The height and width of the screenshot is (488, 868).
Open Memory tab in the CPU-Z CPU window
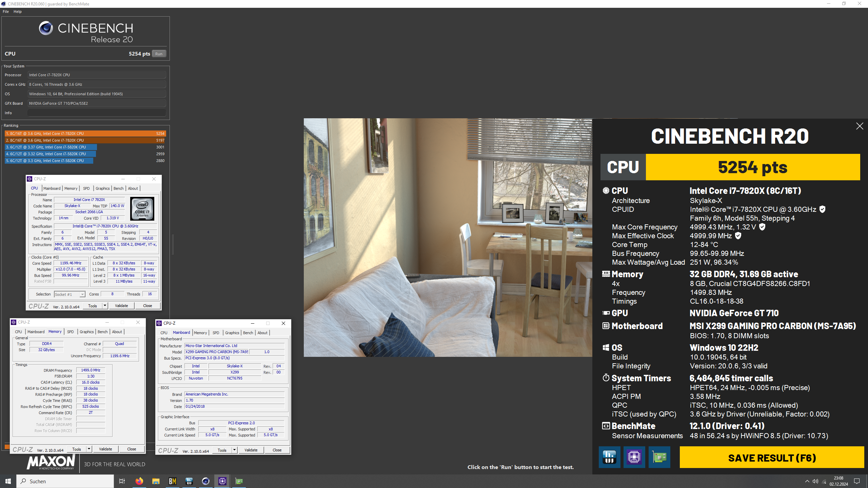[71, 188]
